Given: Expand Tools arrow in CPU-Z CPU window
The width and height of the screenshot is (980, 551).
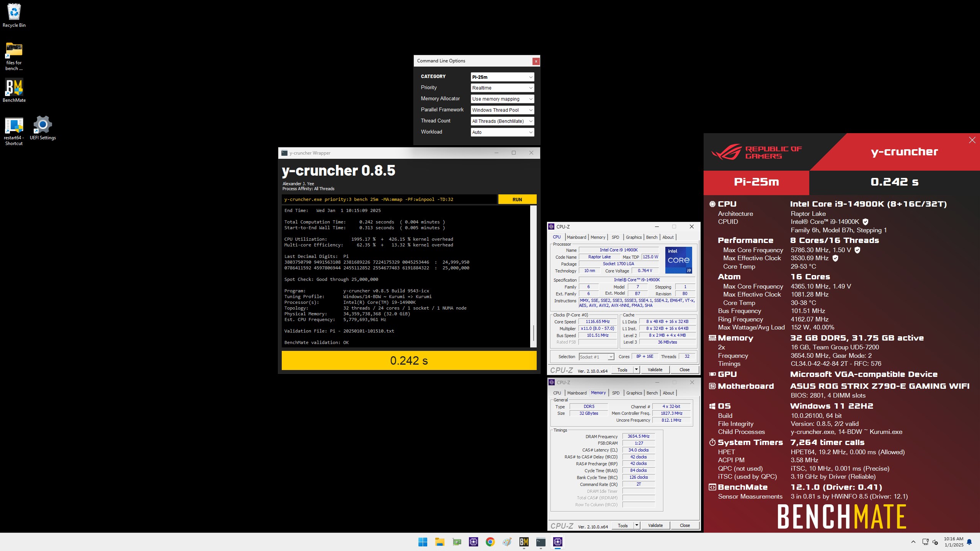Looking at the screenshot, I should (x=637, y=370).
